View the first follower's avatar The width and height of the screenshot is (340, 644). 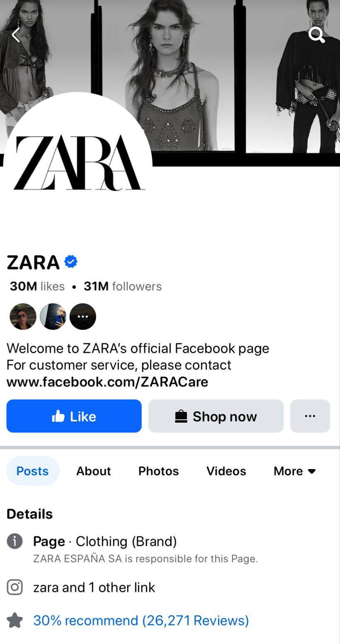[23, 317]
